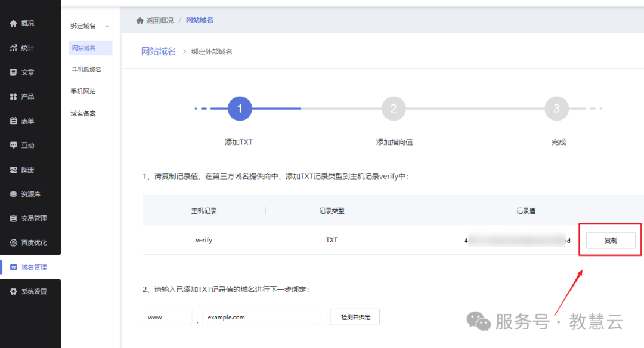Click the example.com domain input field

click(261, 317)
